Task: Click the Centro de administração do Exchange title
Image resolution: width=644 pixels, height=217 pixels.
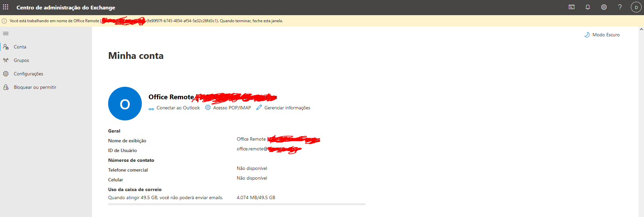Action: point(66,7)
